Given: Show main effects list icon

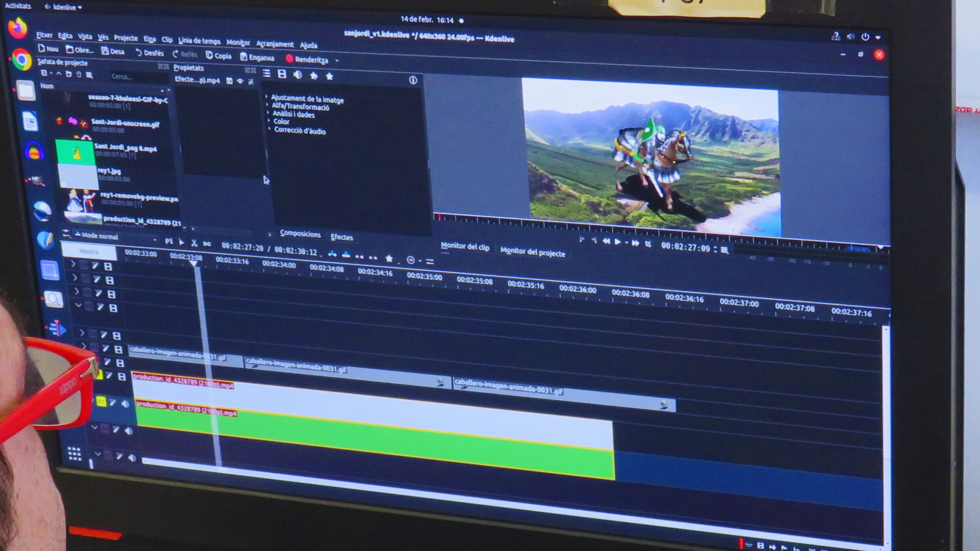Looking at the screenshot, I should point(267,73).
